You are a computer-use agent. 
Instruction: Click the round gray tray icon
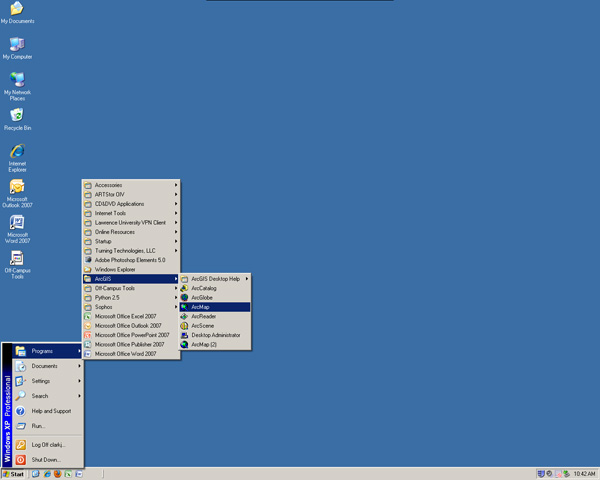tap(549, 474)
